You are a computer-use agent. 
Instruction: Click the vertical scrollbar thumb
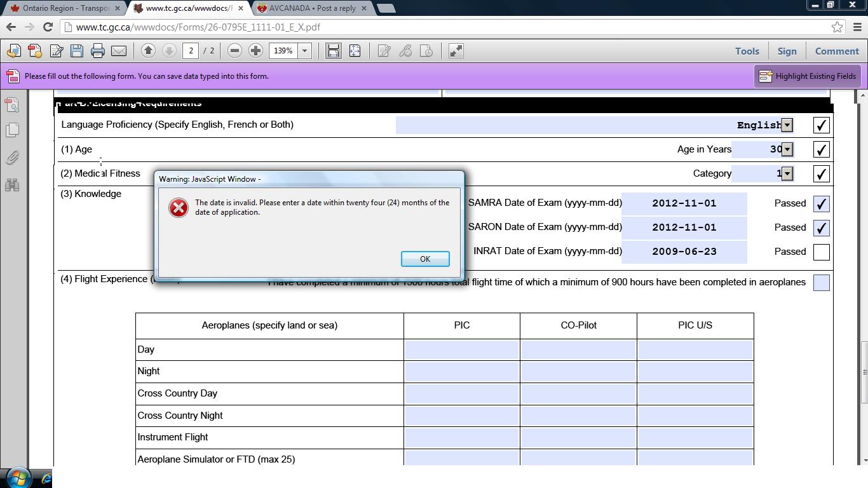(x=864, y=372)
